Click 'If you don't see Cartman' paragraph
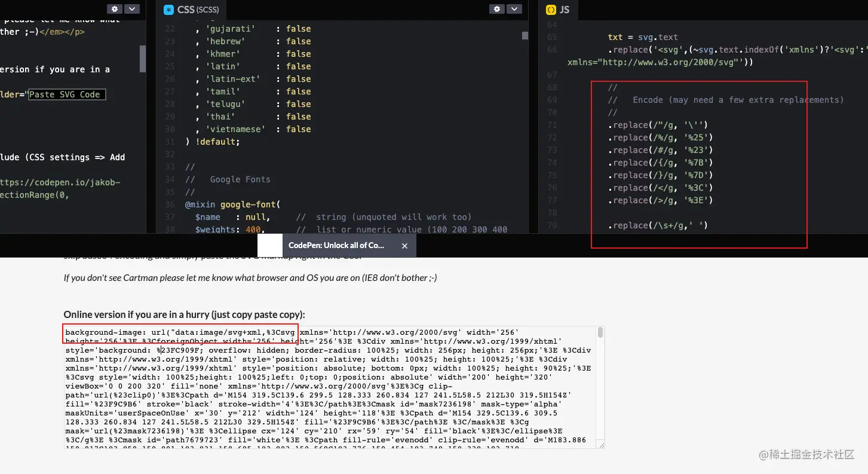Screen dimensions: 868x474 tap(250, 277)
